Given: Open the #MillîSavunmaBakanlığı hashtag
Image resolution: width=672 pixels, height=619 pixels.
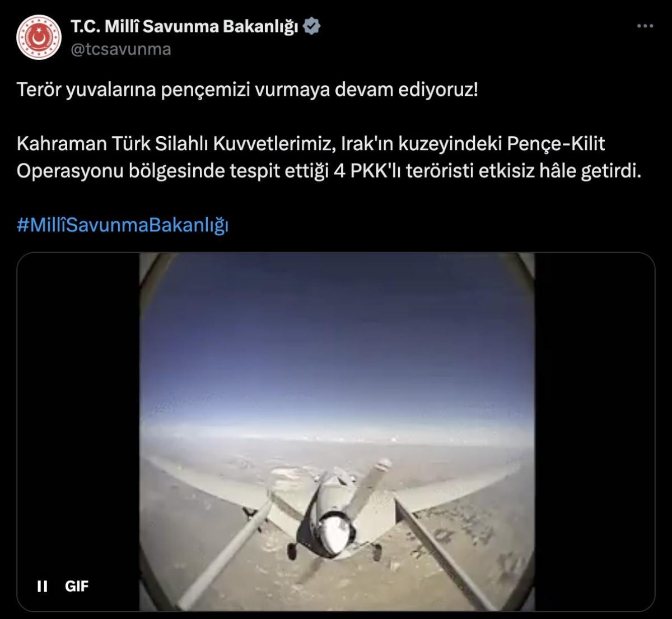Looking at the screenshot, I should [123, 225].
